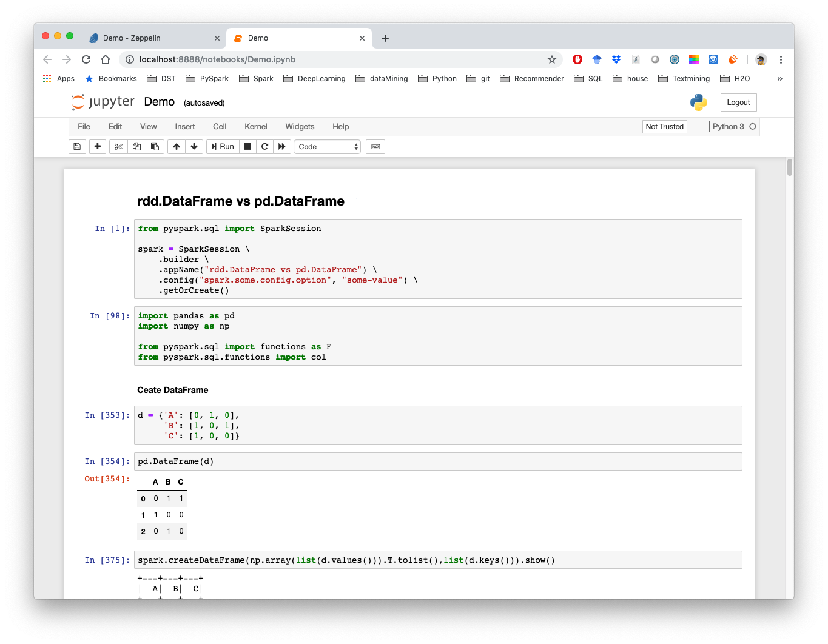Open the Edit menu

(115, 127)
